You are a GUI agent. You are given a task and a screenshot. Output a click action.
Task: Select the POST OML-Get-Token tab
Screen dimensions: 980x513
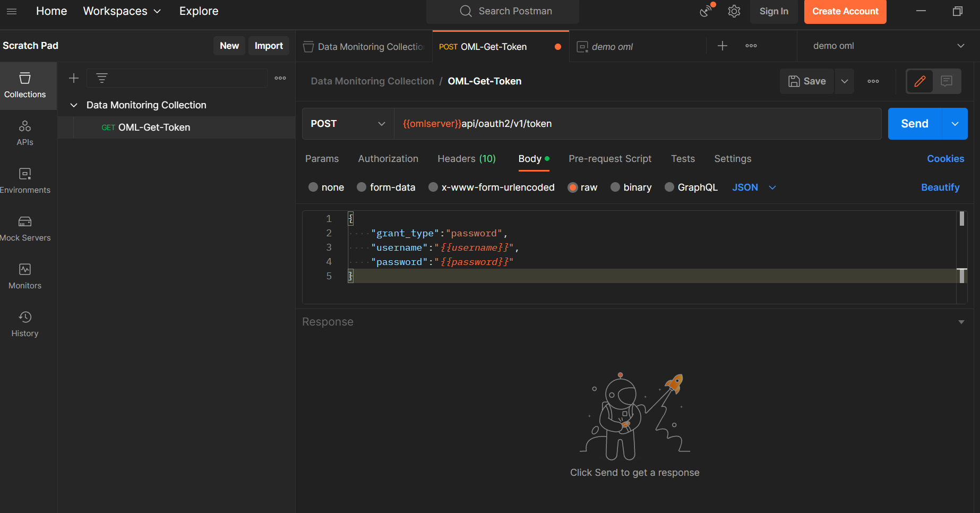point(501,47)
